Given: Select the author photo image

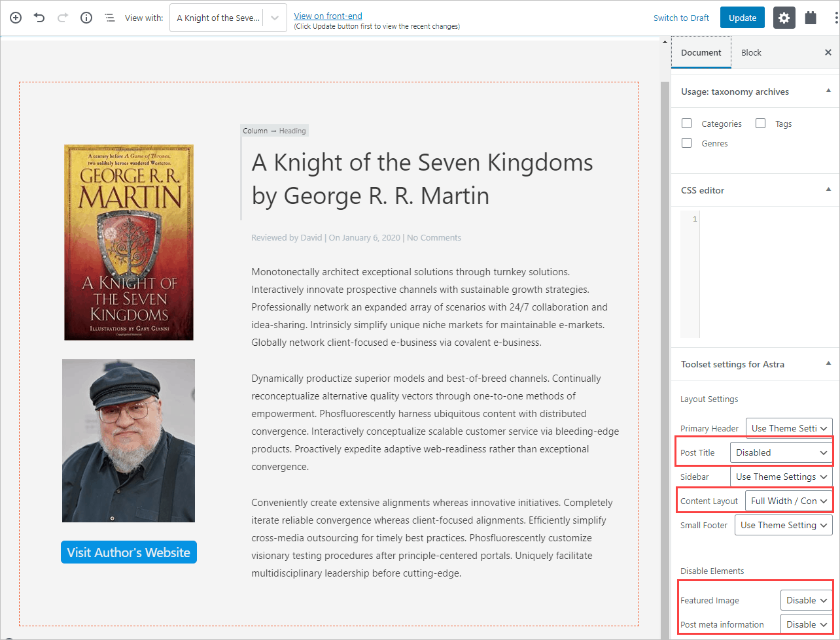Looking at the screenshot, I should click(x=128, y=441).
